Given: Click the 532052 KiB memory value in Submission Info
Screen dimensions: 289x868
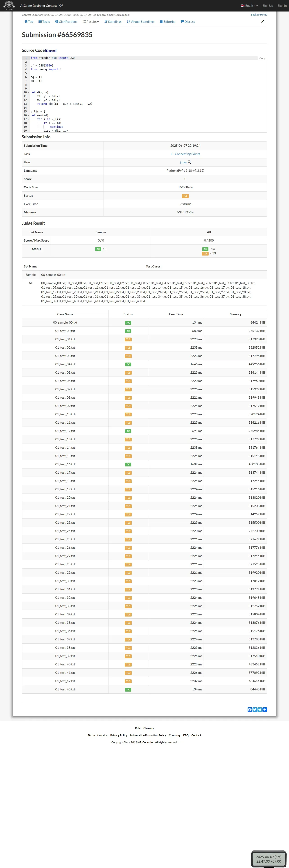Looking at the screenshot, I should point(185,213).
